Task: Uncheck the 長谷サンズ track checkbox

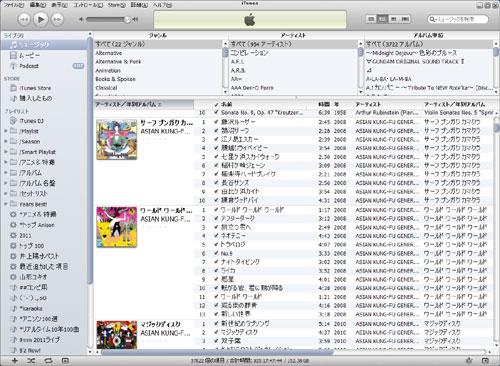Action: pyautogui.click(x=217, y=183)
